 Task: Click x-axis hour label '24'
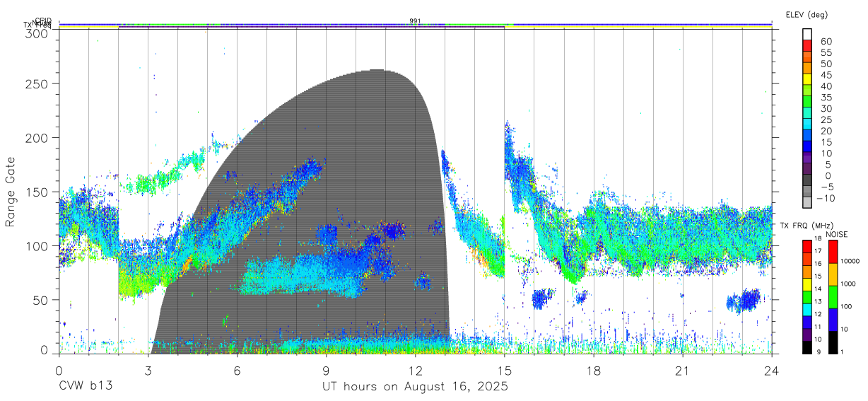click(772, 370)
